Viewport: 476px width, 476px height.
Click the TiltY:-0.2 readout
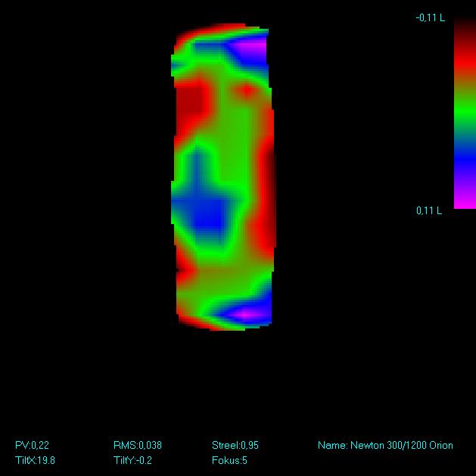pyautogui.click(x=132, y=460)
